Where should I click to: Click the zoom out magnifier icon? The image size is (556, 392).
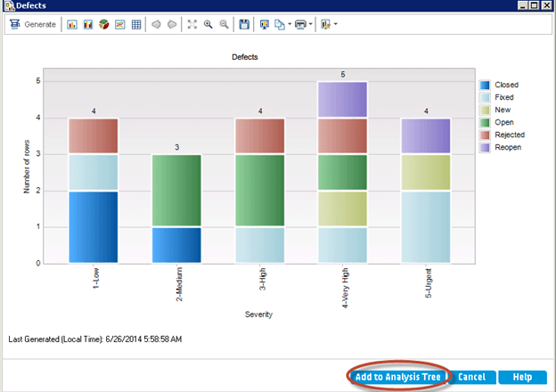(x=224, y=24)
